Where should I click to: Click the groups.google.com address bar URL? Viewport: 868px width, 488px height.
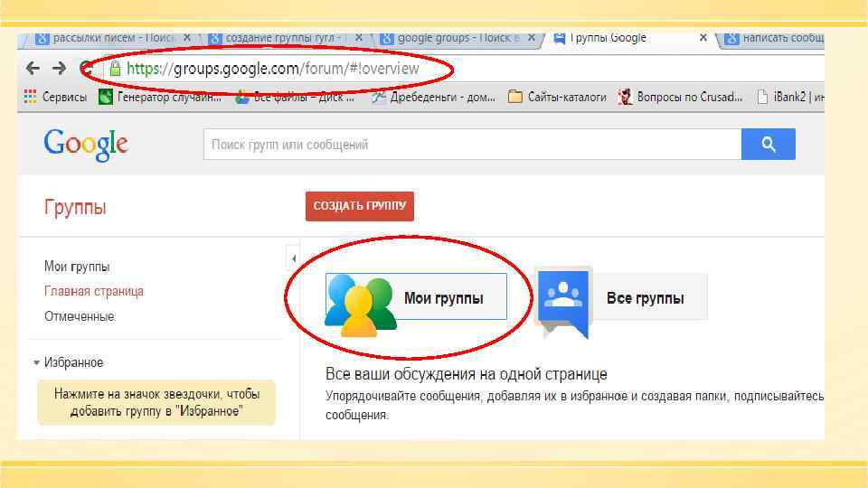click(273, 69)
